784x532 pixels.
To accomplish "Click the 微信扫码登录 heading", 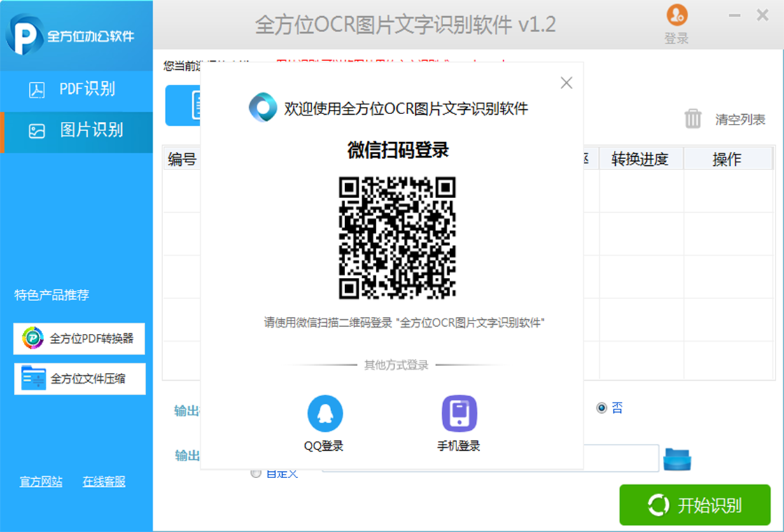I will click(398, 150).
